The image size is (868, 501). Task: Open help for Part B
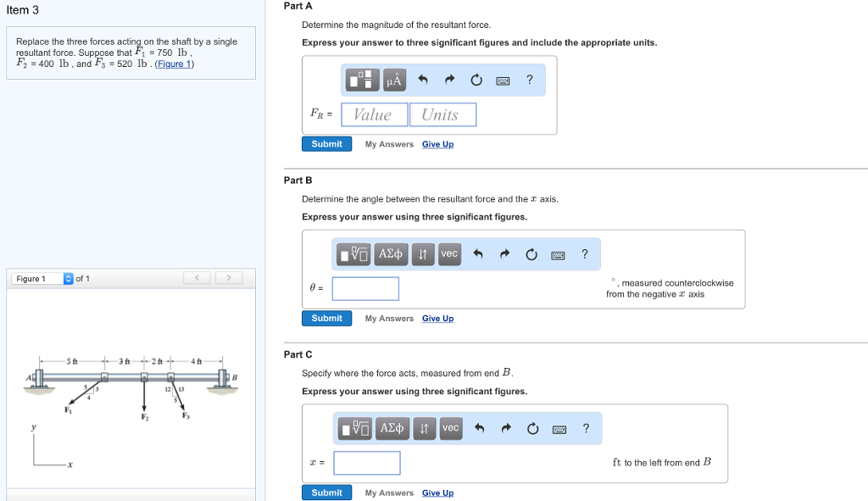point(585,254)
